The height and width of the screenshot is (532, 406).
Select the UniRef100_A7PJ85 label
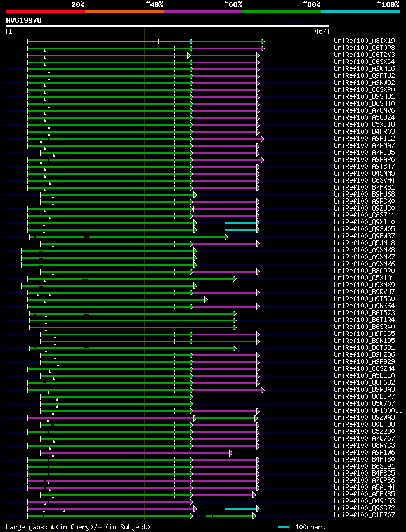364,152
